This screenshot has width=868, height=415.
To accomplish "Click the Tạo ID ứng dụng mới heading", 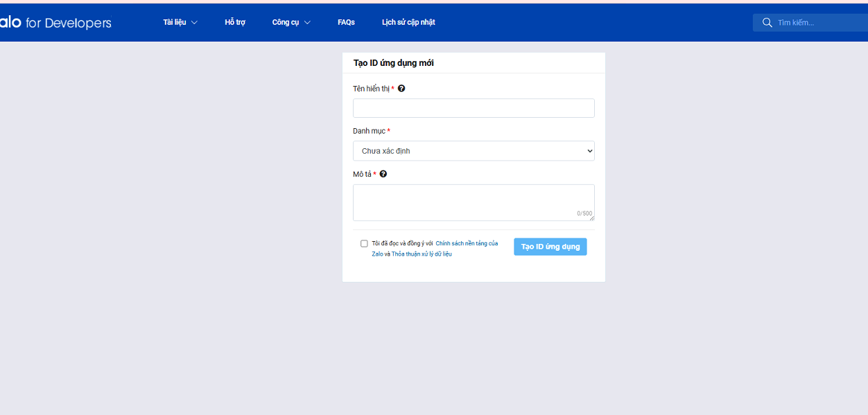I will 394,62.
